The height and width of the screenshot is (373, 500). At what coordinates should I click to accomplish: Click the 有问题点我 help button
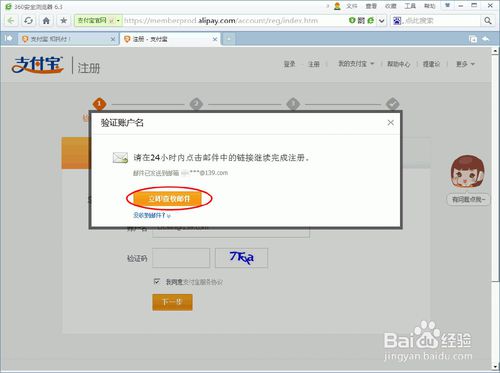pyautogui.click(x=468, y=200)
